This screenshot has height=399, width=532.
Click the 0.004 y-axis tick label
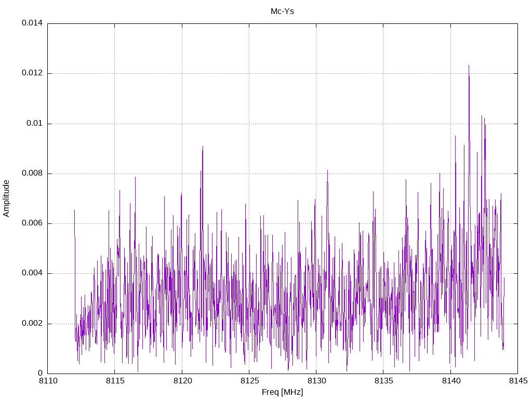tap(32, 273)
